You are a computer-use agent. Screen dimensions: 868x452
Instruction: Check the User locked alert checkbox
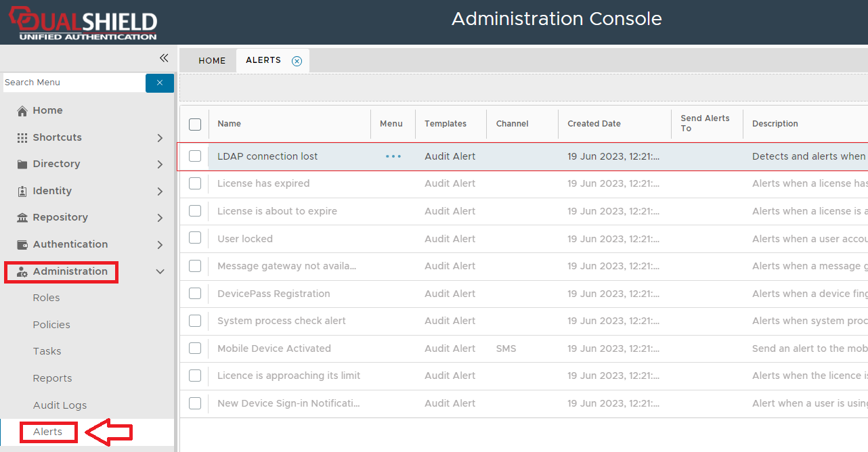tap(195, 238)
